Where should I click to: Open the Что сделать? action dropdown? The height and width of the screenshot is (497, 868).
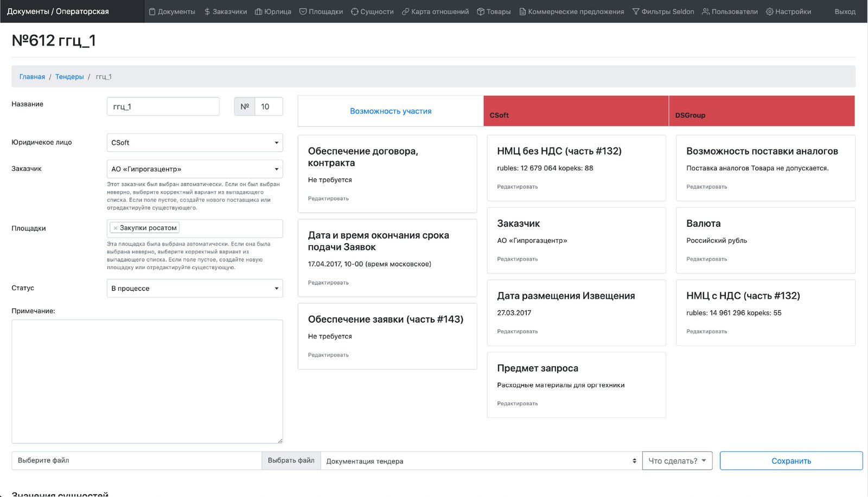677,461
